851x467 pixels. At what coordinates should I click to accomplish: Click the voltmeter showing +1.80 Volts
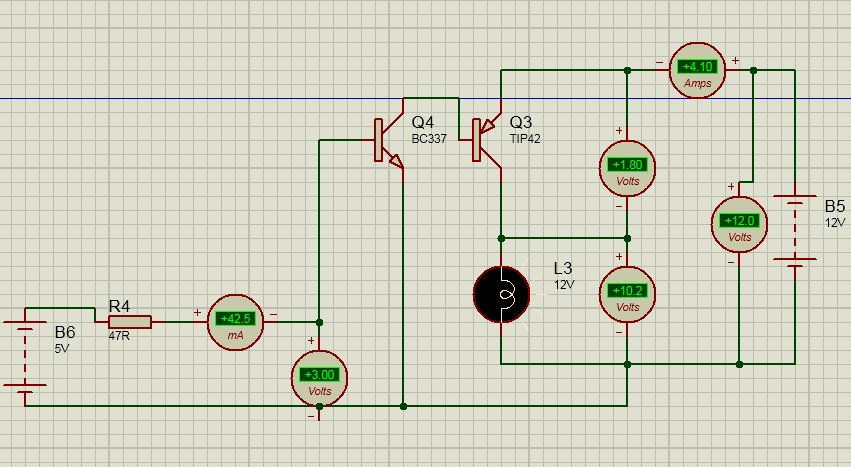coord(627,168)
